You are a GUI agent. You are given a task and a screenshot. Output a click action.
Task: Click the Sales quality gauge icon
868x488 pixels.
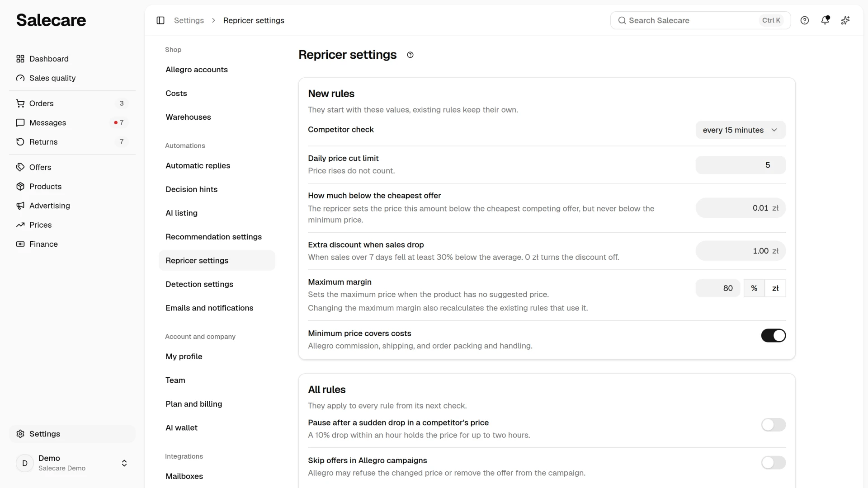click(20, 78)
